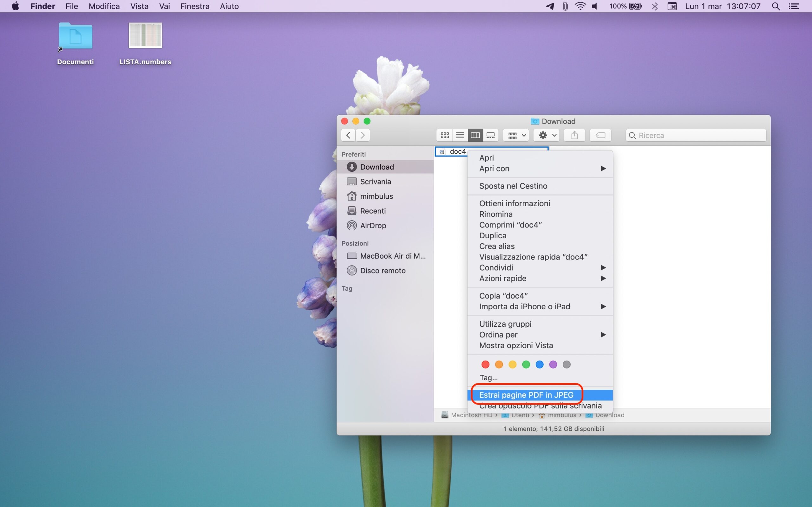Click the Edit Tags toolbar button

[600, 135]
